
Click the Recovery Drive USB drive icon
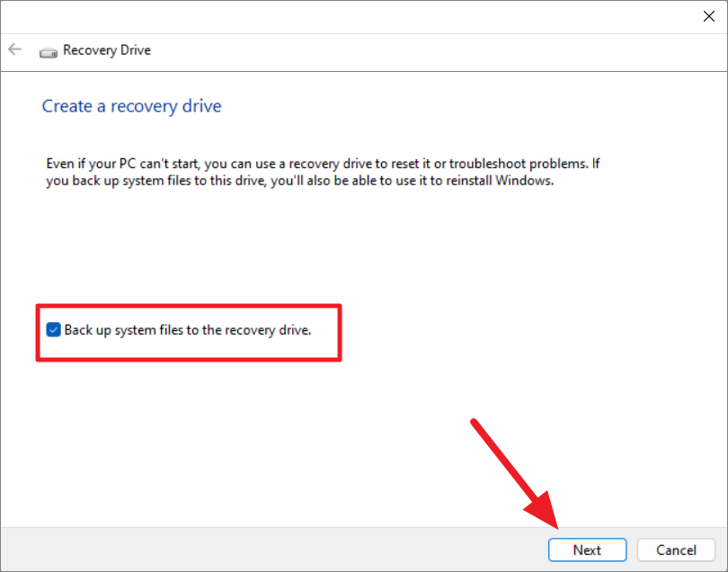click(49, 52)
